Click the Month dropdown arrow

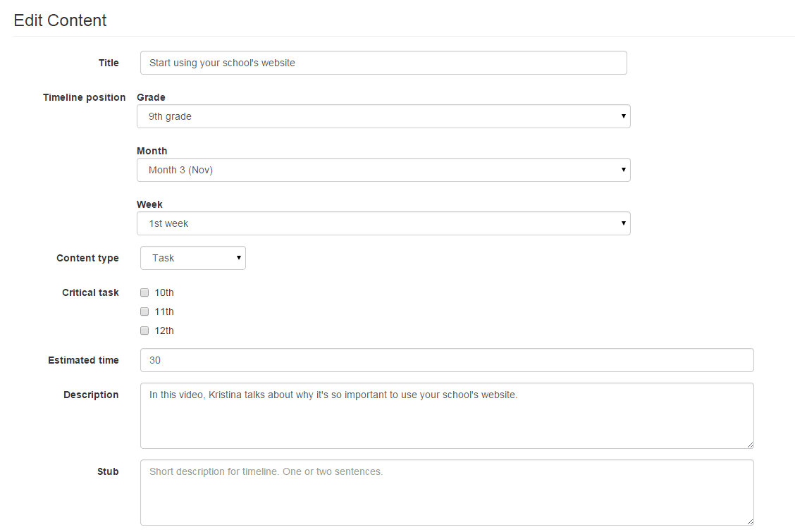[x=623, y=170]
